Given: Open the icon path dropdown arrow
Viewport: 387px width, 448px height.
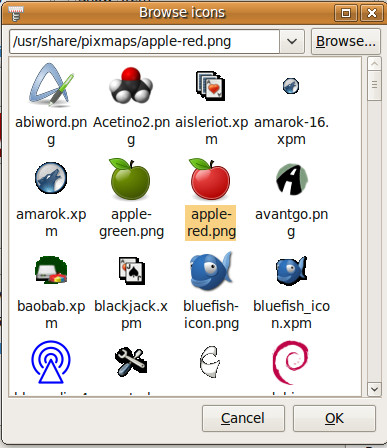Looking at the screenshot, I should [292, 42].
